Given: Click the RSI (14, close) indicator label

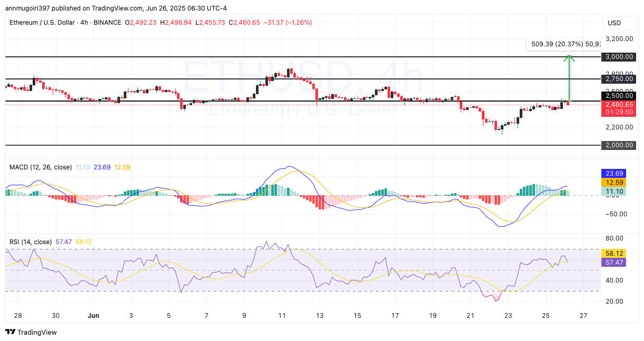Looking at the screenshot, I should coord(31,242).
